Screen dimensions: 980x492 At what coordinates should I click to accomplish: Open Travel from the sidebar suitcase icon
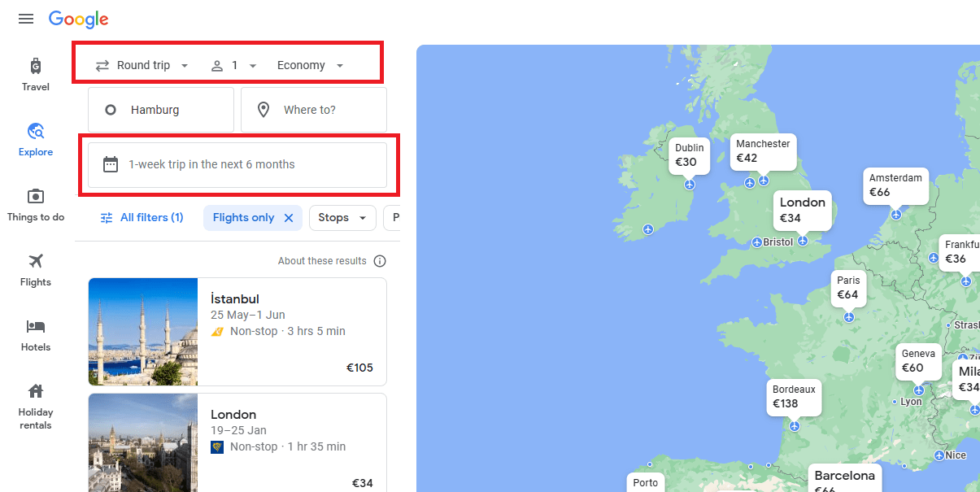click(36, 66)
